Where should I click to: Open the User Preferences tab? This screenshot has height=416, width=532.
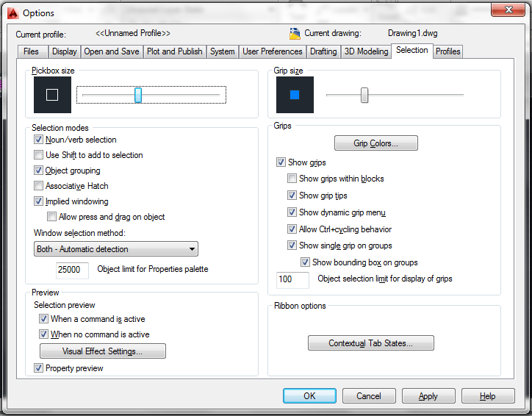pyautogui.click(x=272, y=51)
